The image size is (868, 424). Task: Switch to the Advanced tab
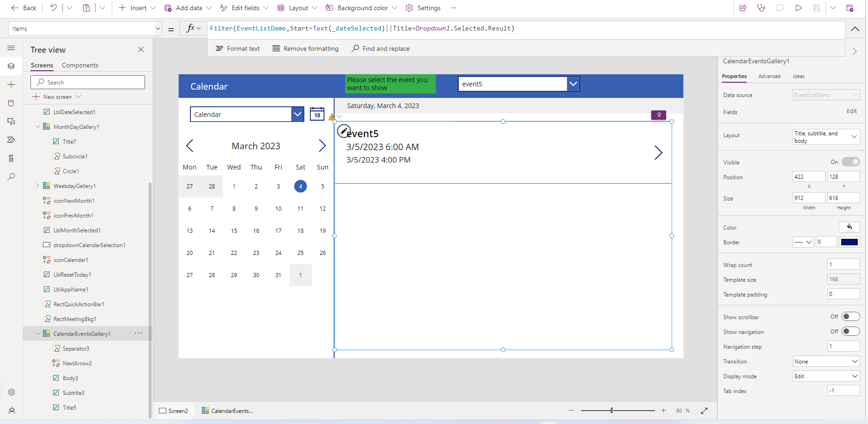click(x=769, y=76)
